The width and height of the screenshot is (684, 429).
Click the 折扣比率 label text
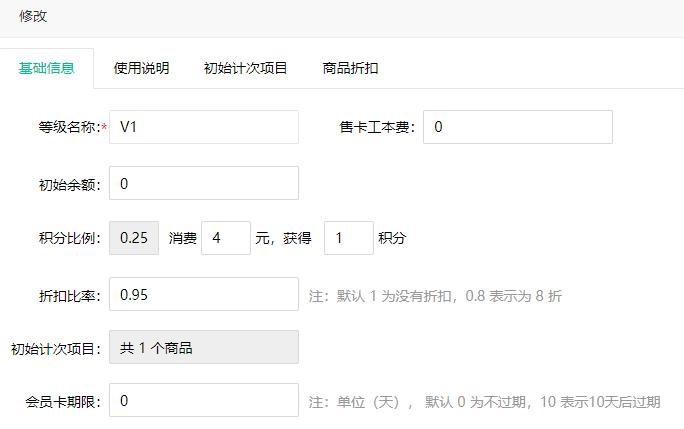point(68,295)
